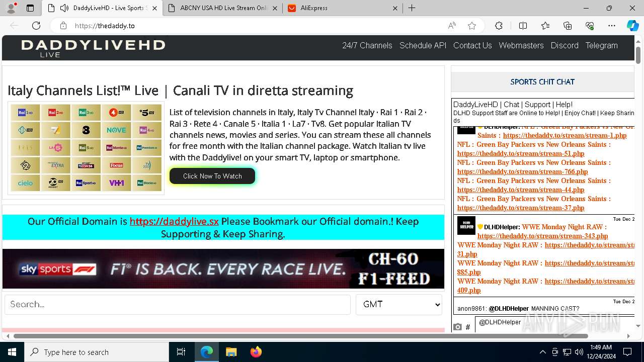Click the SPORTS CHIT CHAT heading
The image size is (644, 362).
point(542,81)
